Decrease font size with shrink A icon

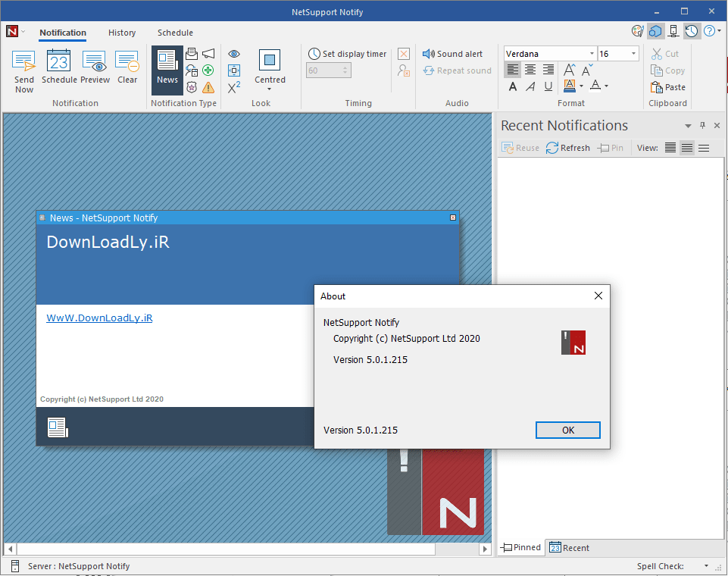coord(587,70)
